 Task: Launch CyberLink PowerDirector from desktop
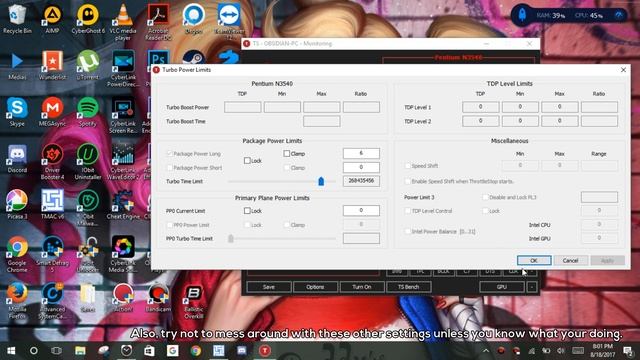(123, 68)
